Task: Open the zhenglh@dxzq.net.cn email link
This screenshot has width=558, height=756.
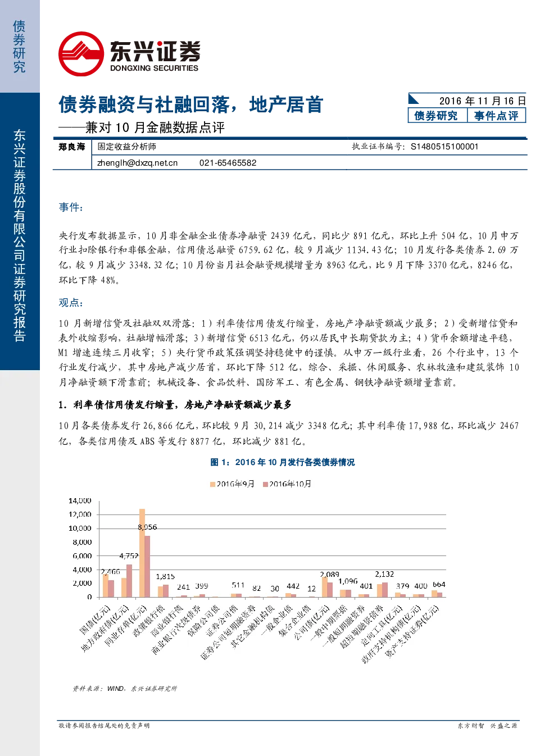Action: [x=137, y=163]
